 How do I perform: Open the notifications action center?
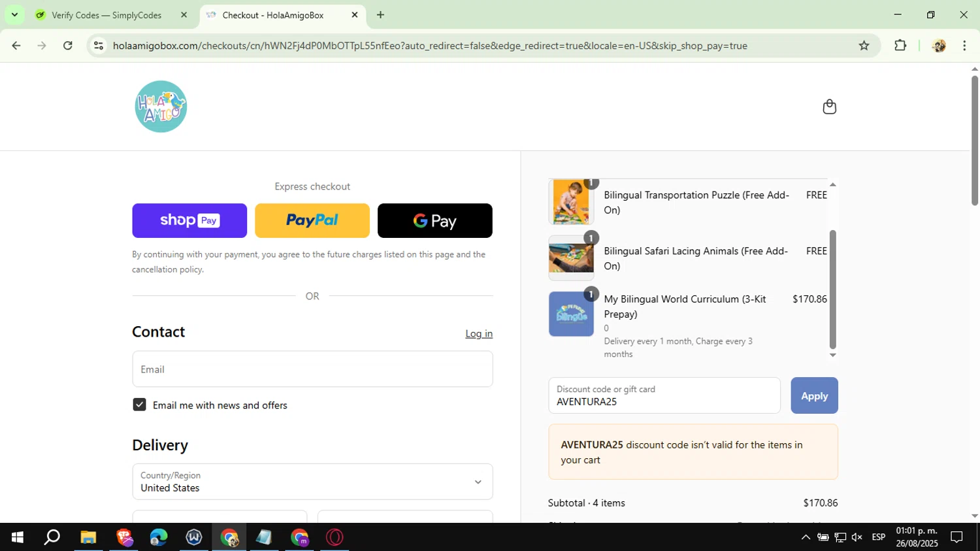(x=957, y=537)
